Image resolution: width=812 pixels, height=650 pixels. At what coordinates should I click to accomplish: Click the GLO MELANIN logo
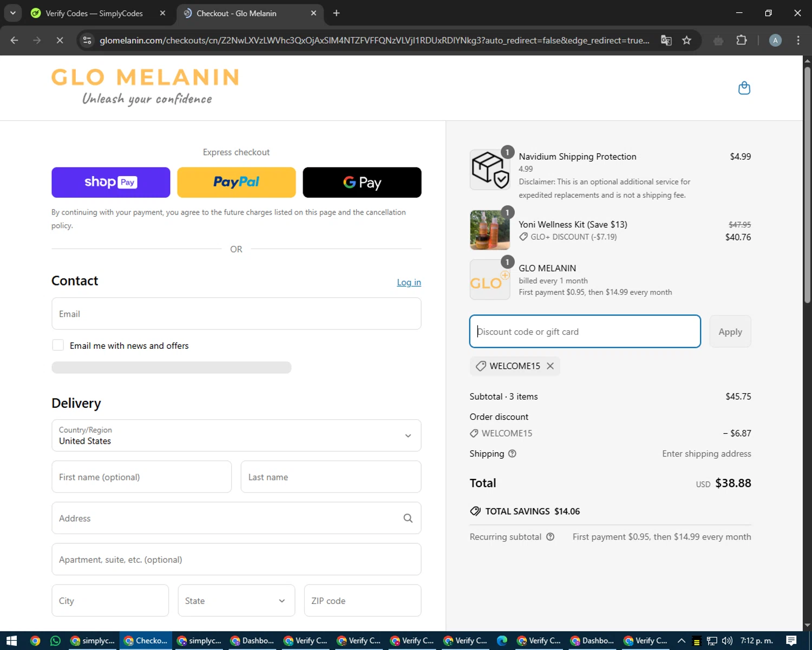145,87
